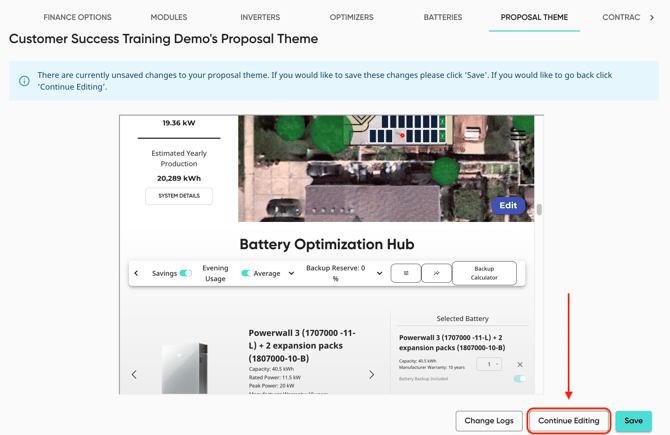Expand the Backup Reserve percentage dropdown

[x=379, y=273]
